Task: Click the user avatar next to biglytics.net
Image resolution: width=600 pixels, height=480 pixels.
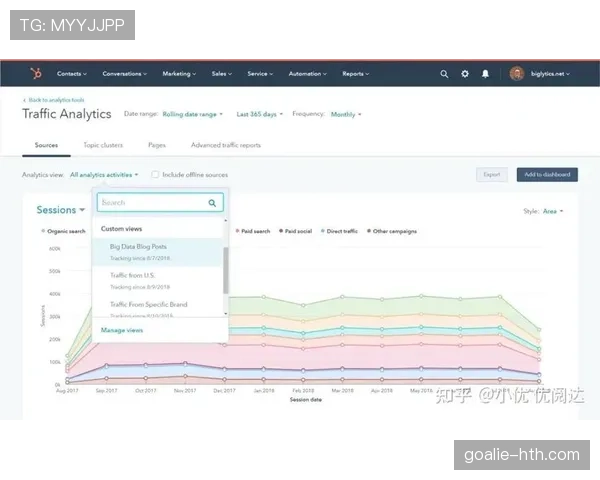Action: click(516, 74)
